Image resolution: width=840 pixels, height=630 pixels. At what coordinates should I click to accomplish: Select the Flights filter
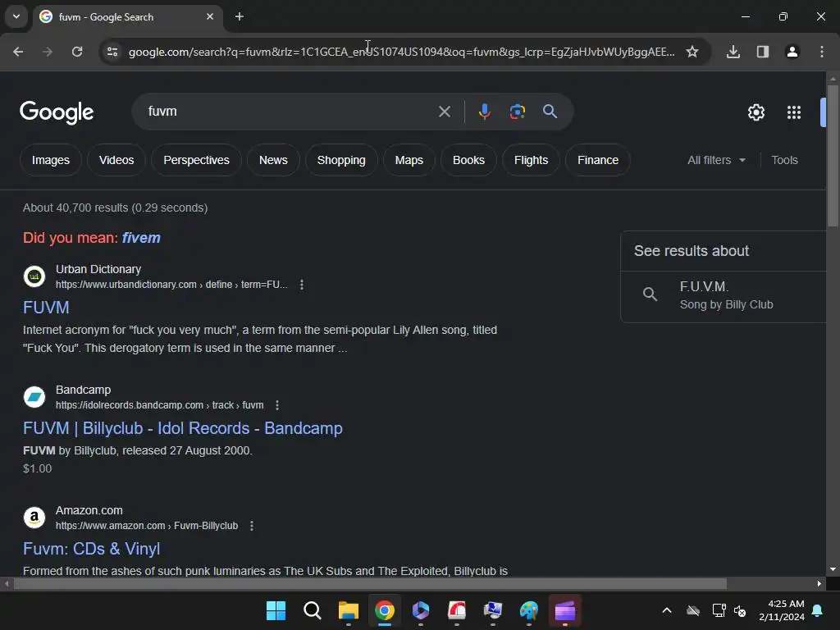[x=531, y=160]
